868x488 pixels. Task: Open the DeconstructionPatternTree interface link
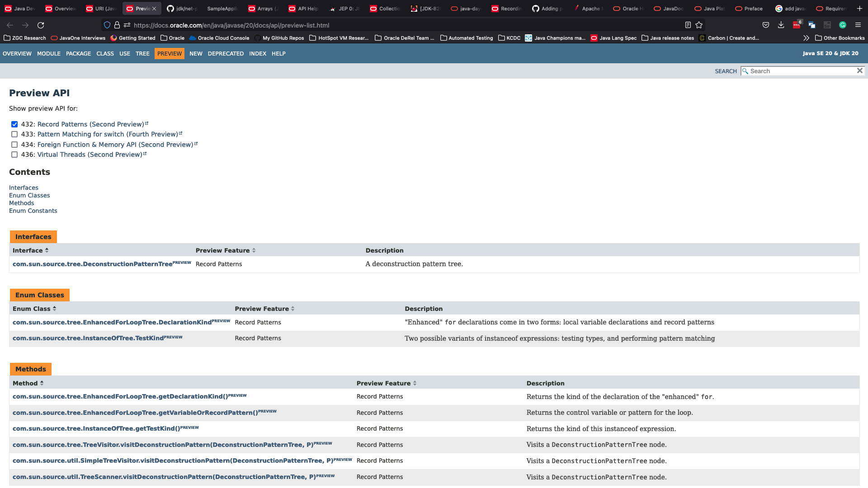[92, 264]
